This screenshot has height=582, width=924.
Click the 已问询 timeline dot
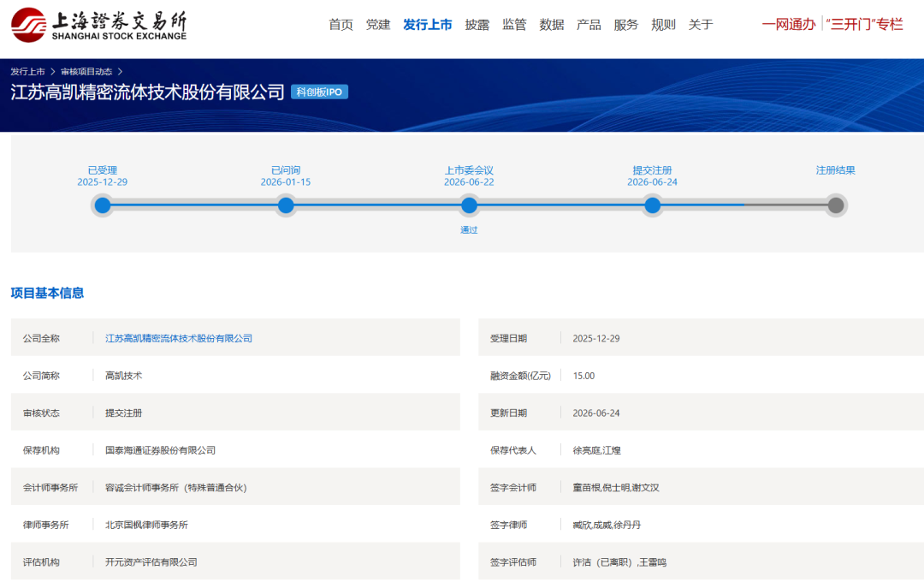286,205
